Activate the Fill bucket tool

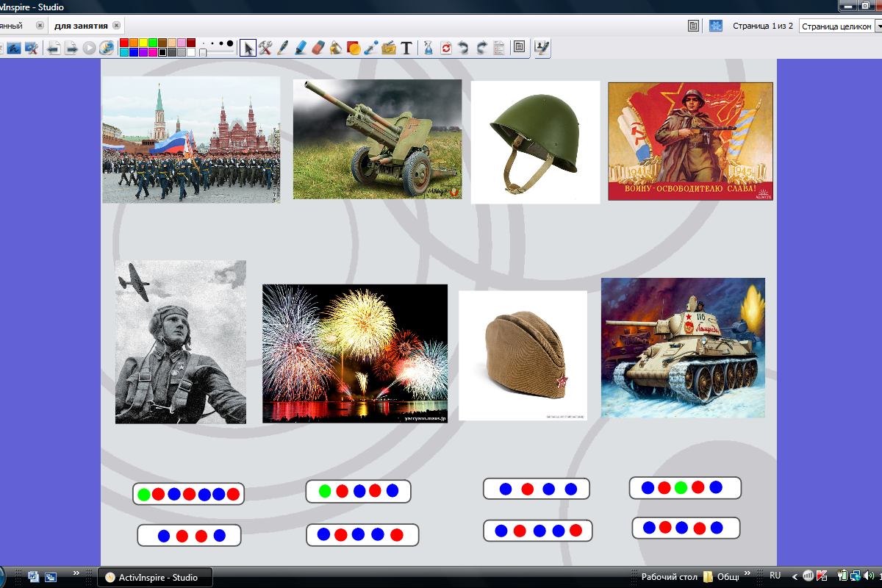tap(335, 48)
